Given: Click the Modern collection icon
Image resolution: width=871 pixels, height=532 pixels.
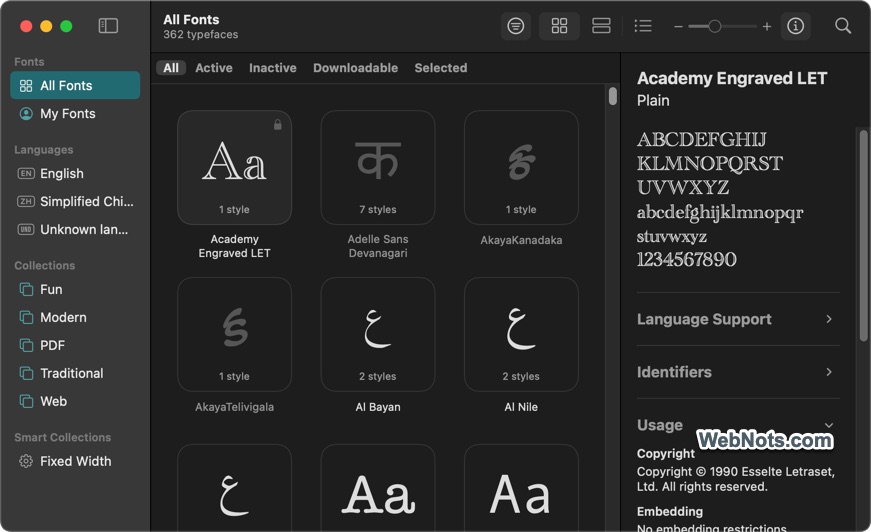Looking at the screenshot, I should (26, 318).
